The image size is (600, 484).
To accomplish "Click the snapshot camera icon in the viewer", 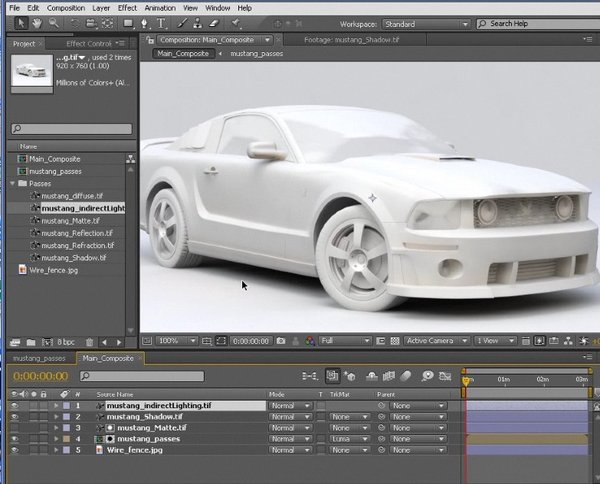I will 281,341.
